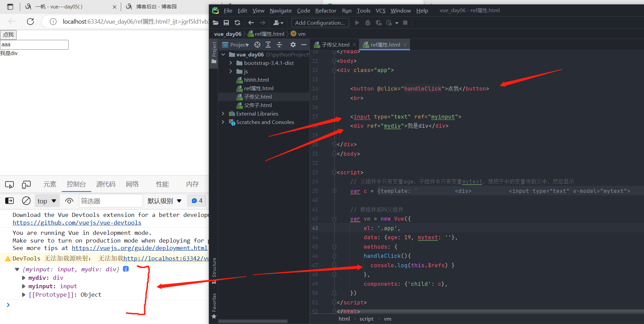This screenshot has height=324, width=644.
Task: Click the site information icon in address bar
Action: point(53,22)
